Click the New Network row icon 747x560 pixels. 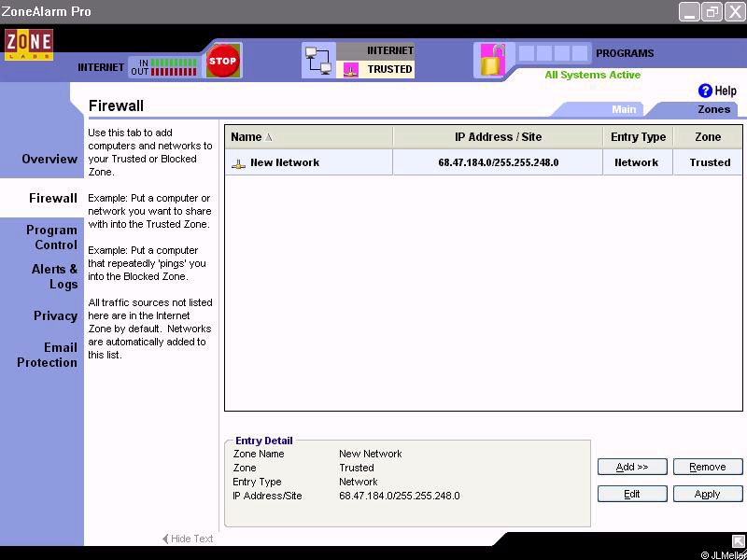(x=238, y=163)
